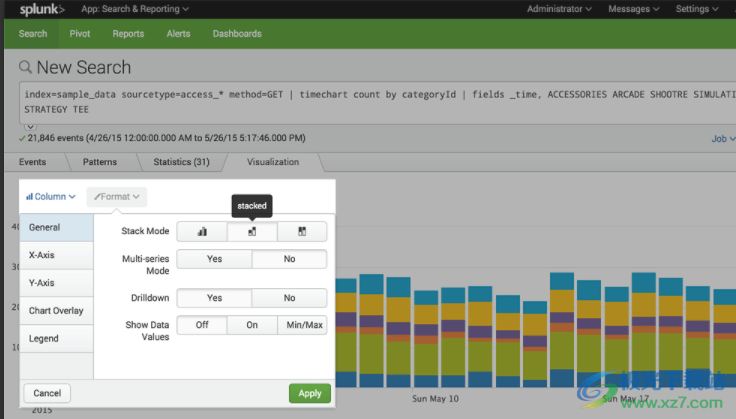The width and height of the screenshot is (736, 419).
Task: Set Drilldown to No
Action: (x=289, y=298)
